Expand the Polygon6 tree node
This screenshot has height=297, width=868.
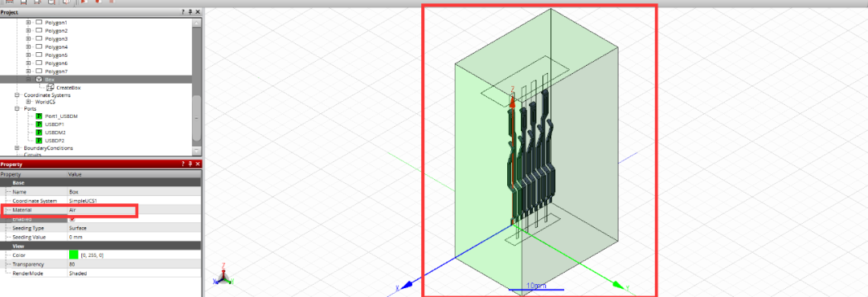point(29,63)
